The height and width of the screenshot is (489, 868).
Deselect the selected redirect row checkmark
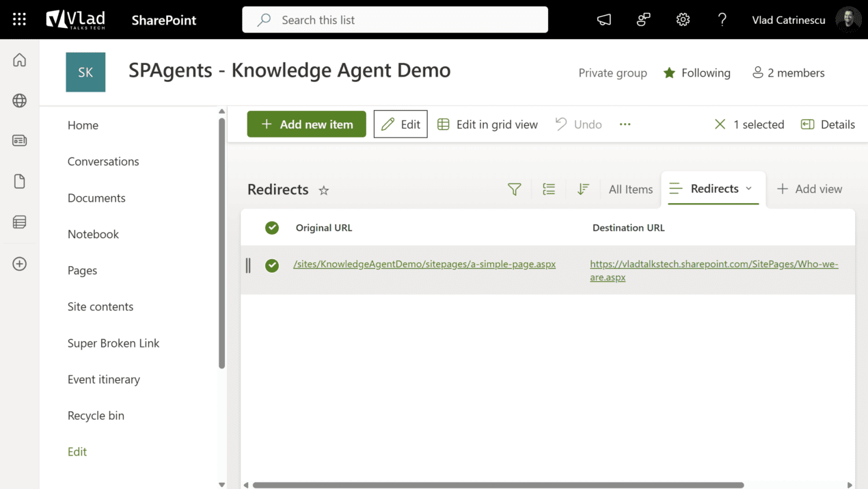271,266
